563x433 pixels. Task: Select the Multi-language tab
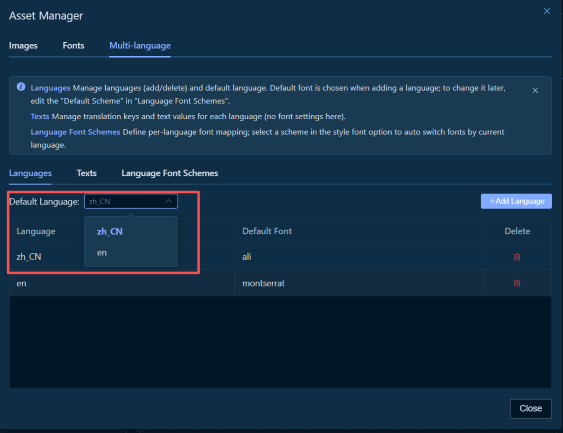(x=140, y=46)
